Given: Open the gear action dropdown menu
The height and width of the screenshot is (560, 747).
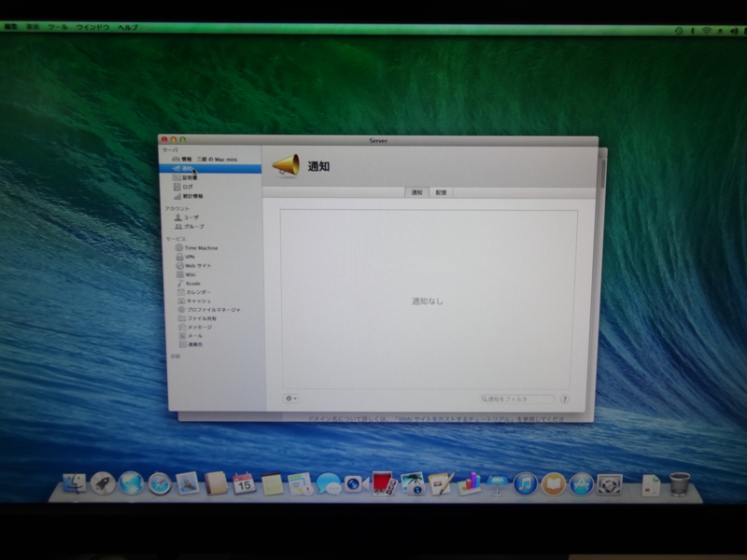Looking at the screenshot, I should click(291, 399).
